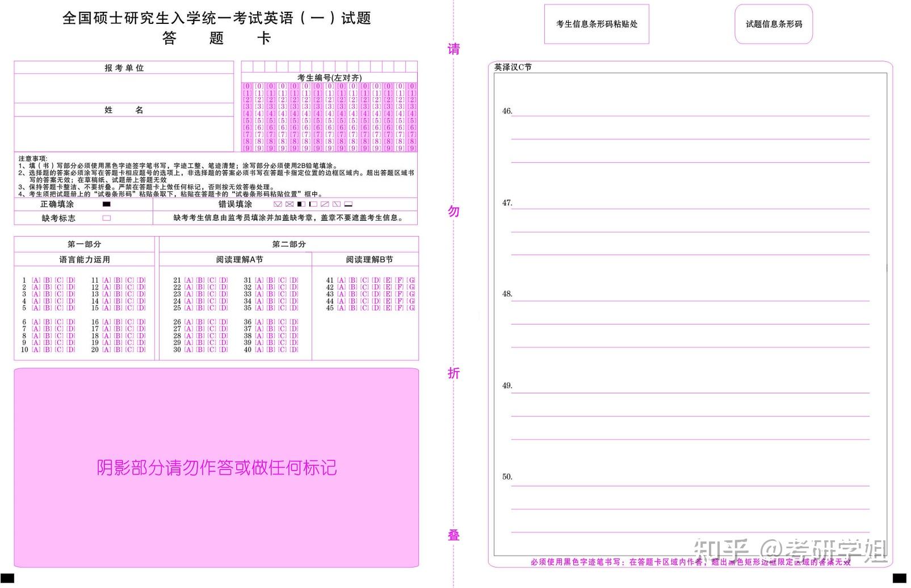Click the 错误填涂 label
911x588 pixels.
[x=235, y=204]
